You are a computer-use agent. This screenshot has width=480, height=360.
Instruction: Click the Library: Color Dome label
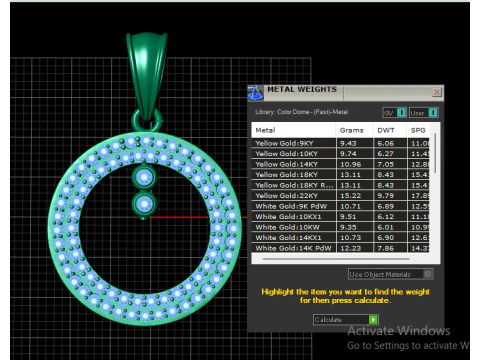[x=302, y=112]
